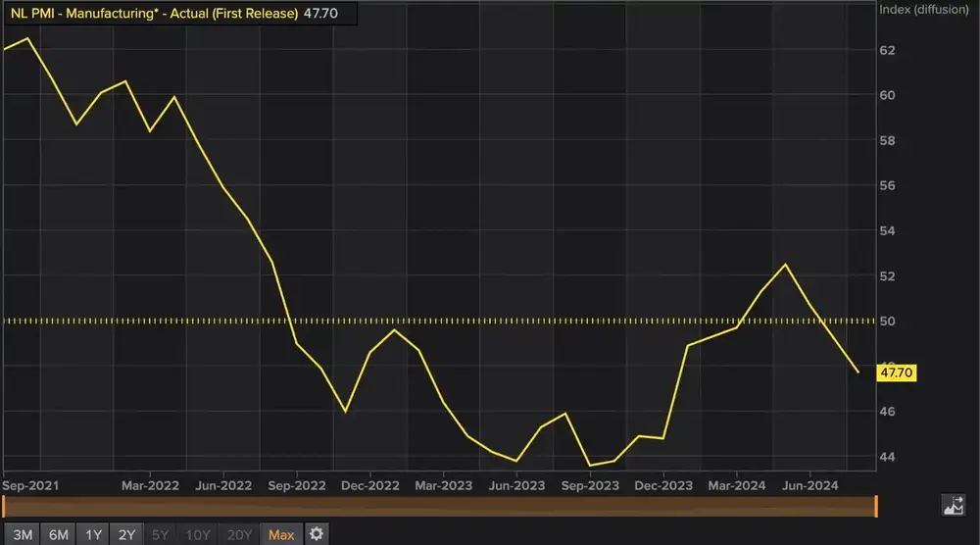Click the Dec-2022 axis label
Image resolution: width=980 pixels, height=545 pixels.
(370, 485)
